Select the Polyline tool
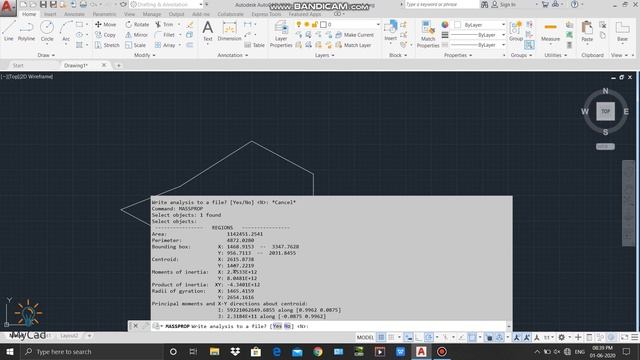Viewport: 640px width, 360px height. [x=27, y=30]
